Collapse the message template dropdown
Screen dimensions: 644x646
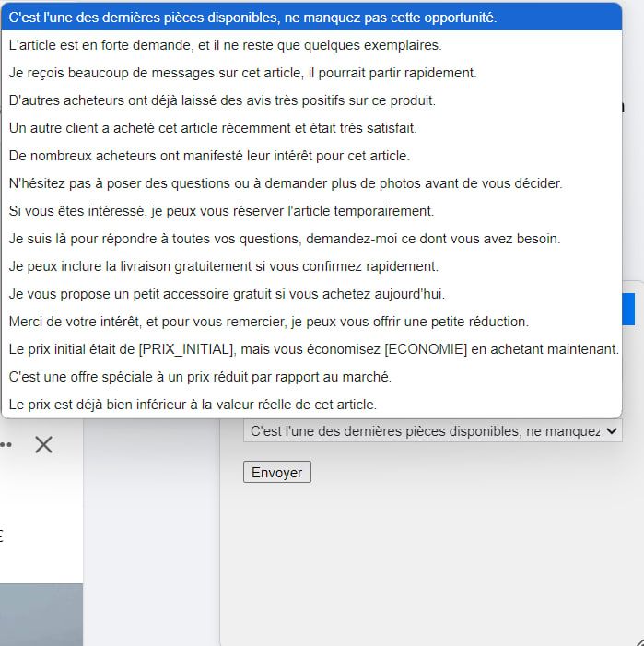pyautogui.click(x=433, y=431)
